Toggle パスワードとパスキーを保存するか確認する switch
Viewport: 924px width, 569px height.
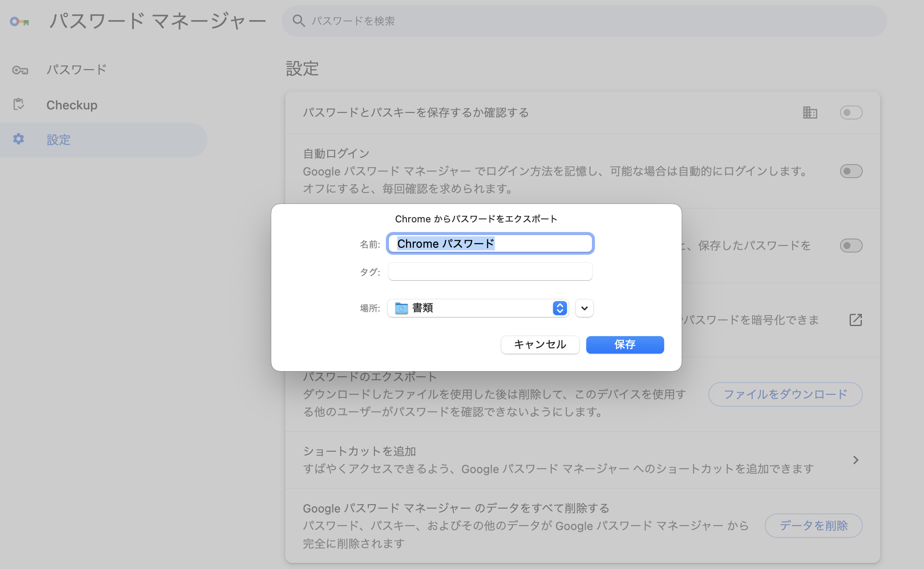point(851,112)
